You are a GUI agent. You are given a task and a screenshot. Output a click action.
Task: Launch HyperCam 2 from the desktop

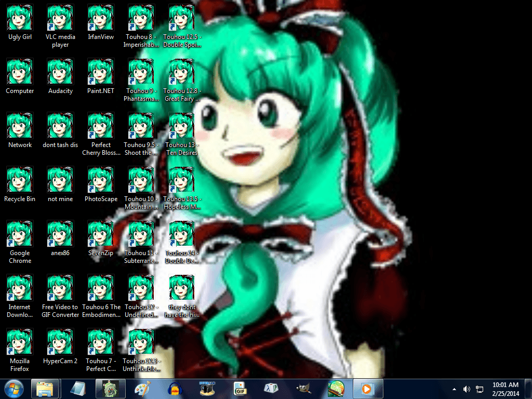pyautogui.click(x=60, y=342)
